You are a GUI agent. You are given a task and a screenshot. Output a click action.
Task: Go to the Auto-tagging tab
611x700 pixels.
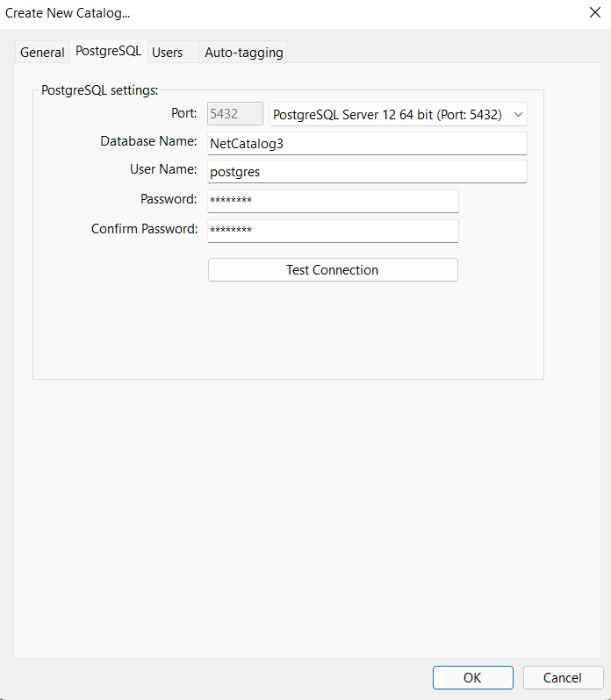tap(243, 53)
